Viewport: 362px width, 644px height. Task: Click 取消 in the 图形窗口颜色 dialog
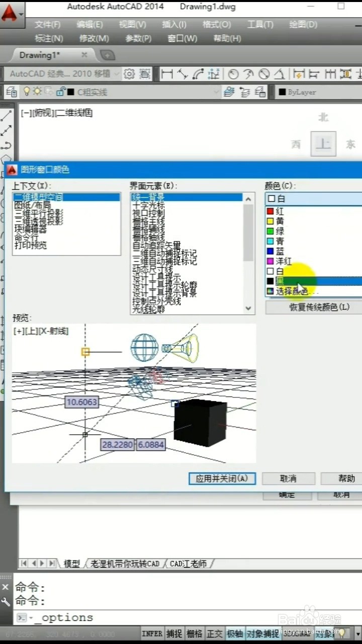coord(289,478)
